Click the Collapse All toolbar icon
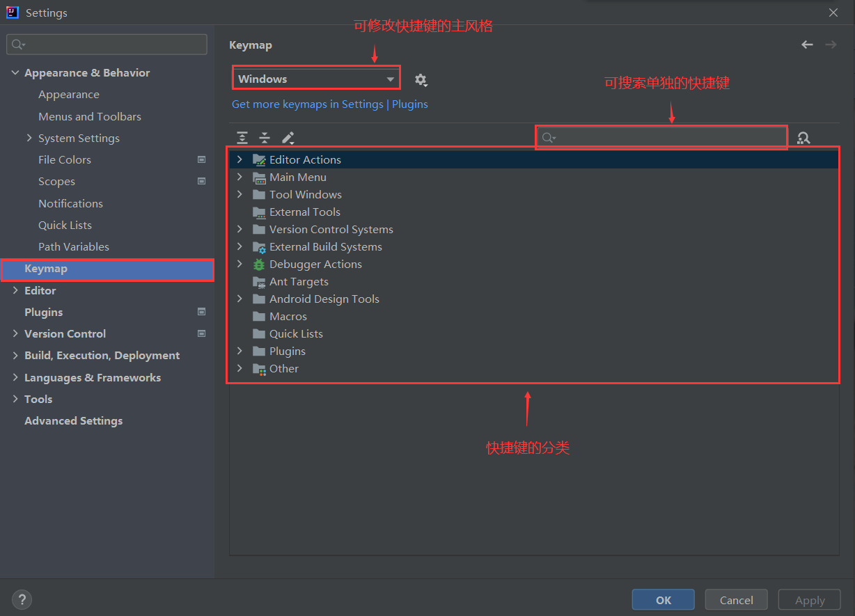Screen dimensions: 855x616 click(265, 138)
